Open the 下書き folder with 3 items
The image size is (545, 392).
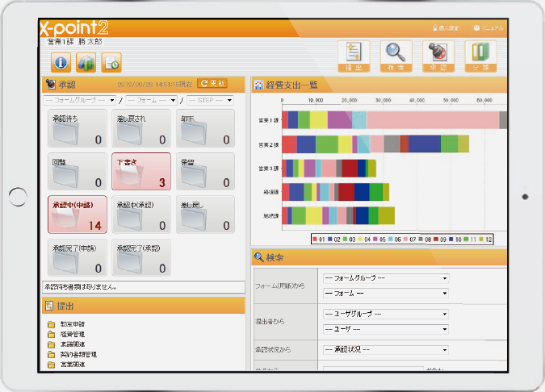coord(141,171)
